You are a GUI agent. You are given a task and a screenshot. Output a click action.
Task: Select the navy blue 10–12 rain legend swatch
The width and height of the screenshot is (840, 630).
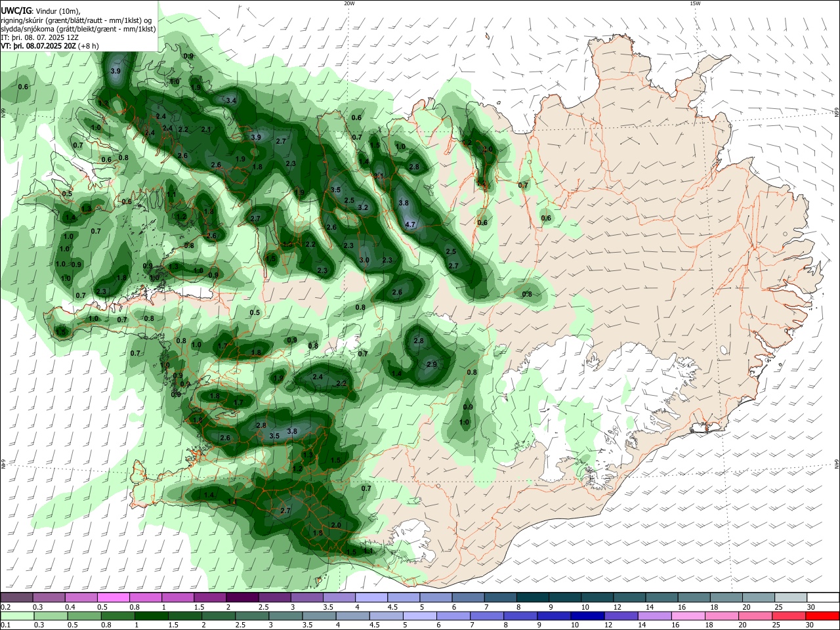point(587,616)
